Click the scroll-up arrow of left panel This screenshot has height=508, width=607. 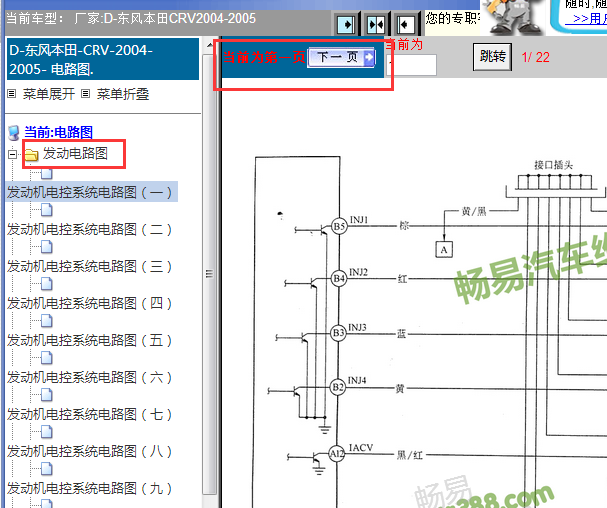pos(209,45)
